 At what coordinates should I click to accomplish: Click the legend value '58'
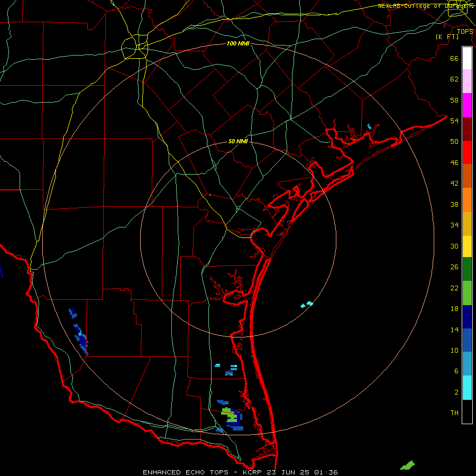coord(454,100)
